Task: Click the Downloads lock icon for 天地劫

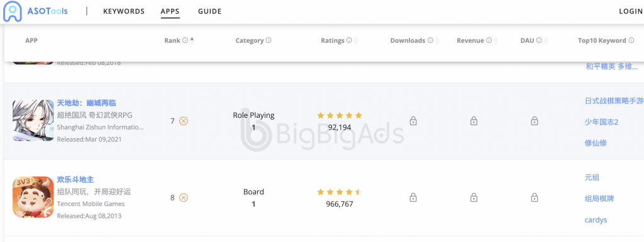Action: (413, 121)
